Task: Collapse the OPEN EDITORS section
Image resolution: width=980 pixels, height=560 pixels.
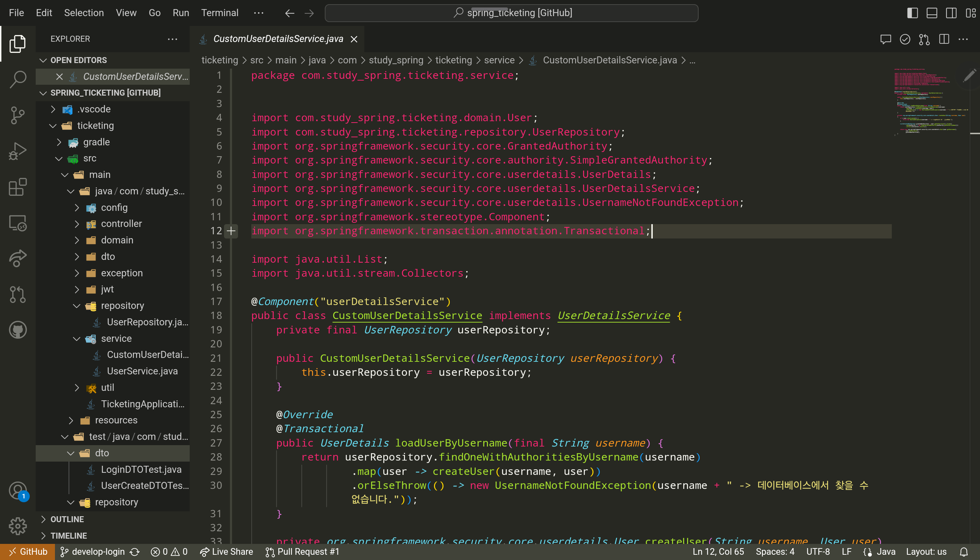Action: pos(78,60)
